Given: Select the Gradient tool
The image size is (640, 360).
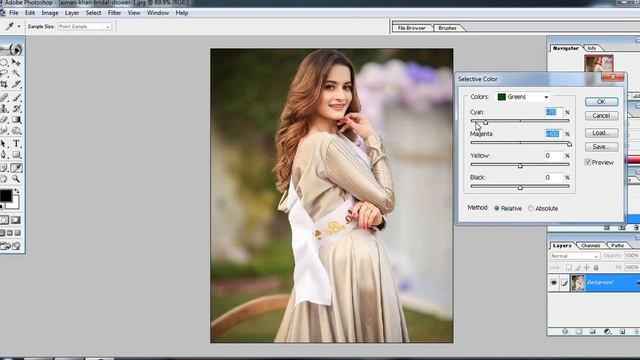Looking at the screenshot, I should click(16, 120).
